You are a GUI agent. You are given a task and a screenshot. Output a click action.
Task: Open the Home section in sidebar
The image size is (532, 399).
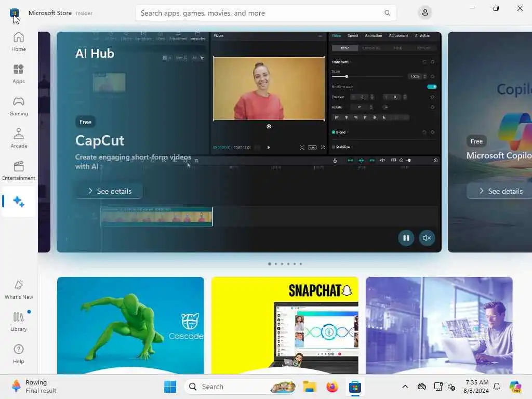[19, 42]
